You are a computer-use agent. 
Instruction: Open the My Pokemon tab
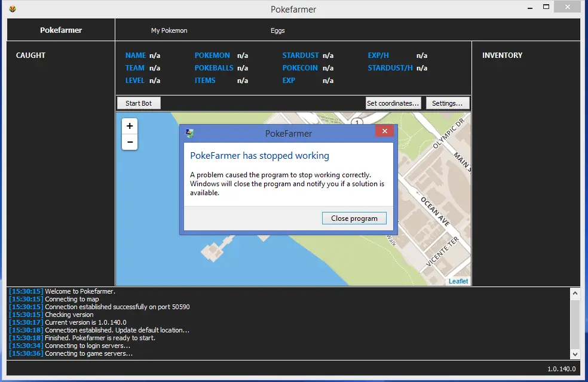click(x=169, y=30)
